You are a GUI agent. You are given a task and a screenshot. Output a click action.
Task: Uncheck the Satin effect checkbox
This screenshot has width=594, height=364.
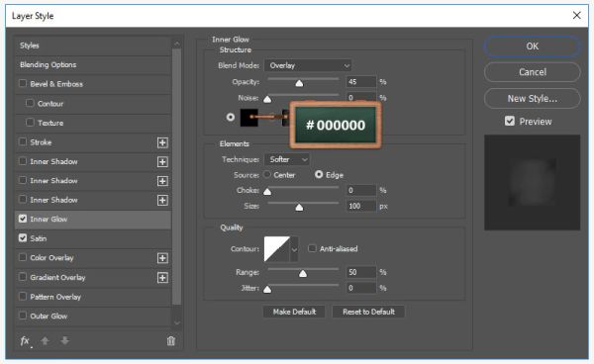23,238
